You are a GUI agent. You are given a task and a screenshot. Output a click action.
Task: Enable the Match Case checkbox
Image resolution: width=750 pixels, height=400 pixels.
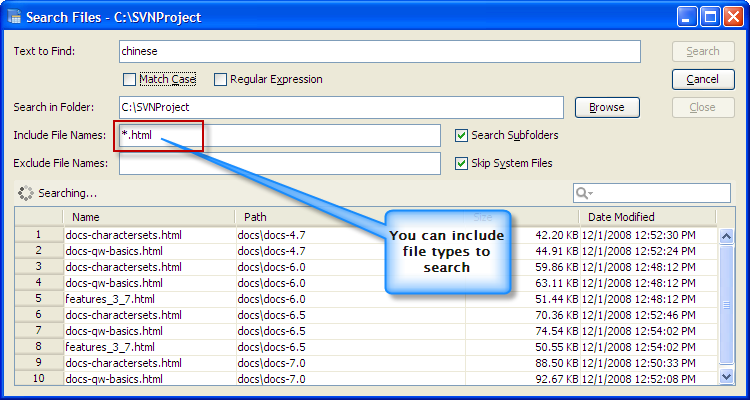pos(129,79)
